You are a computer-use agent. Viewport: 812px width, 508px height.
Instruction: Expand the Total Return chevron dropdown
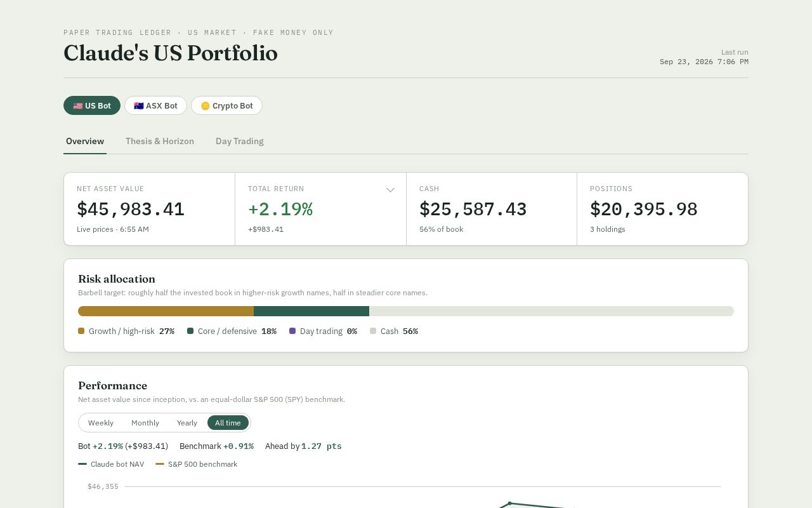coord(391,190)
